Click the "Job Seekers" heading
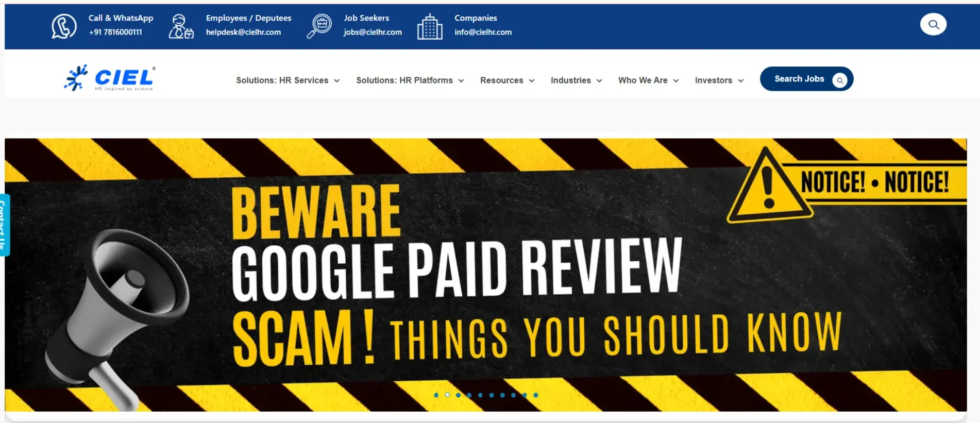 (366, 18)
